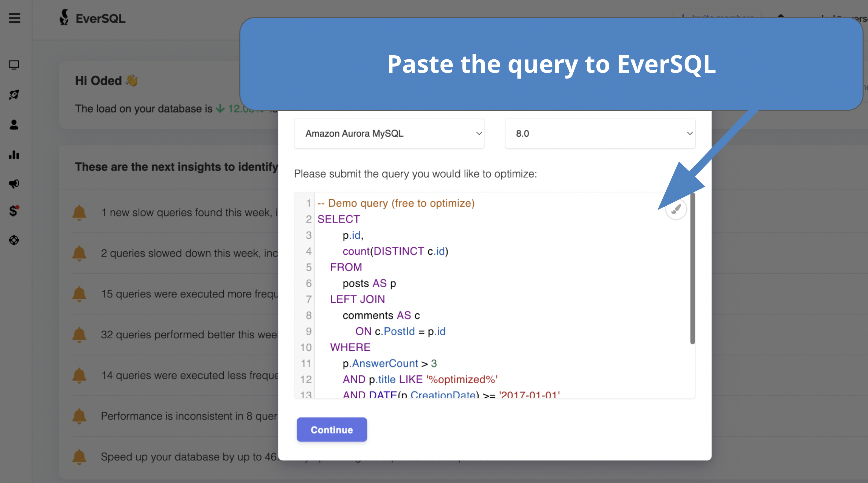The width and height of the screenshot is (868, 483).
Task: Open the hamburger menu
Action: point(14,18)
